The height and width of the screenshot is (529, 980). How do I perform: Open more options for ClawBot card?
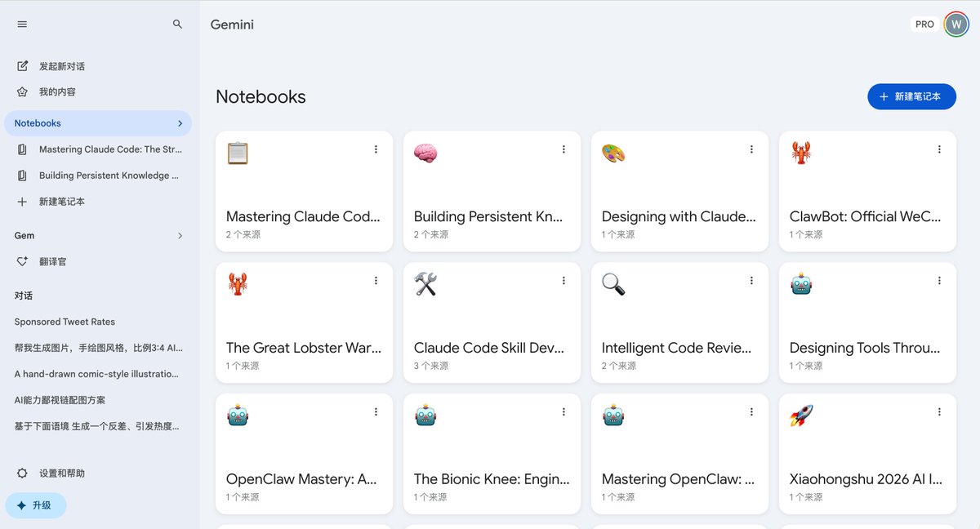[939, 149]
